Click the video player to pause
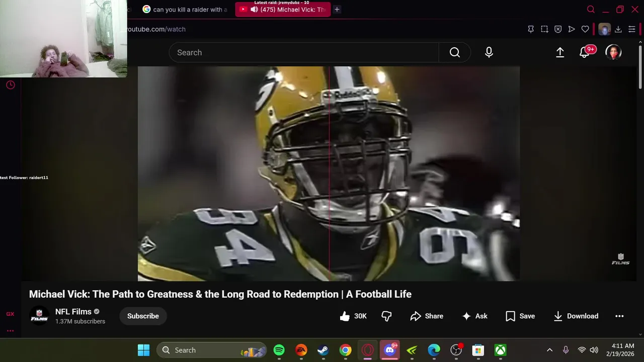The width and height of the screenshot is (644, 362). tap(329, 173)
